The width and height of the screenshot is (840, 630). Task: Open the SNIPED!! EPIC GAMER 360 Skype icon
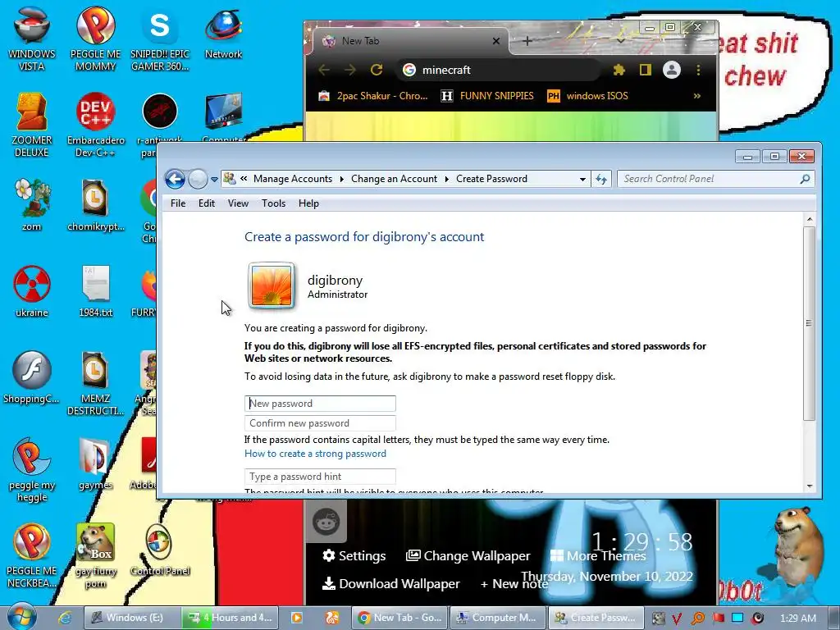point(160,39)
